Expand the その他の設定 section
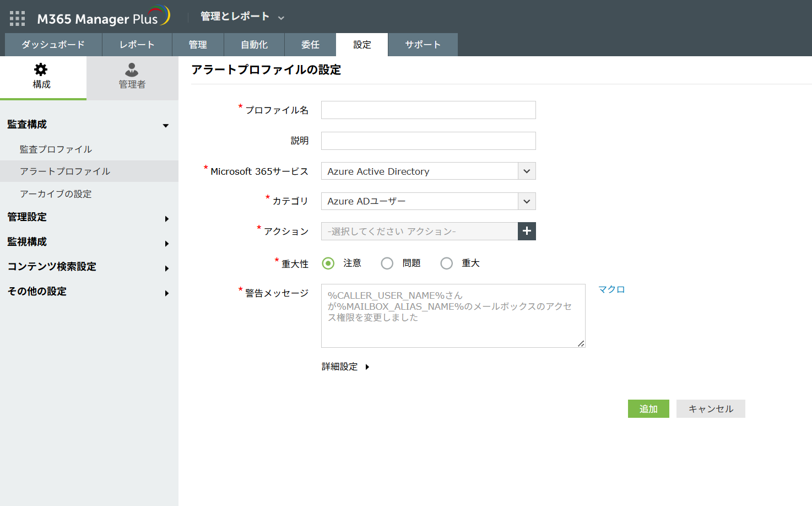The width and height of the screenshot is (812, 506). [166, 293]
